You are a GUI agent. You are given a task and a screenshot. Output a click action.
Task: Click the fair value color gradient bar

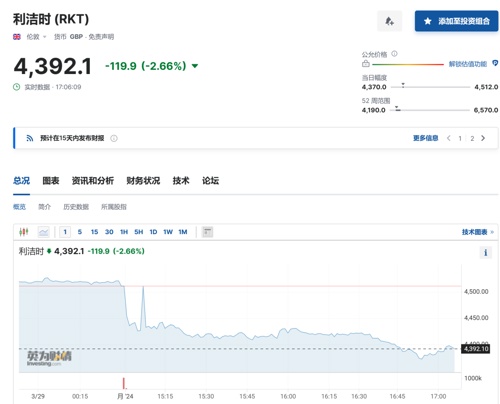pyautogui.click(x=408, y=64)
